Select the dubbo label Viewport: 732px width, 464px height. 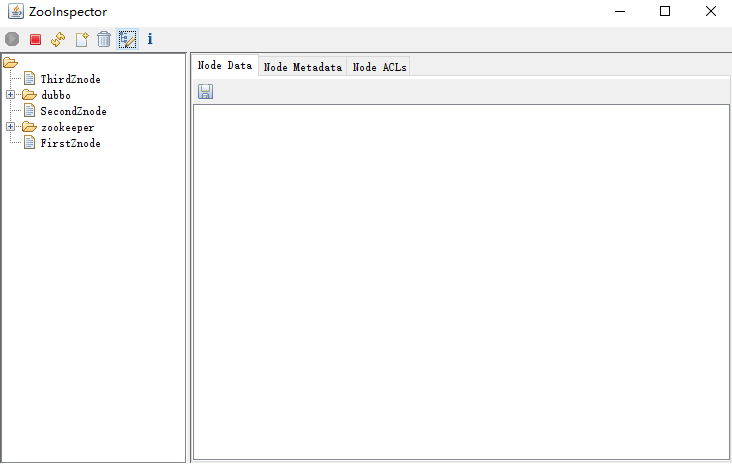click(56, 95)
